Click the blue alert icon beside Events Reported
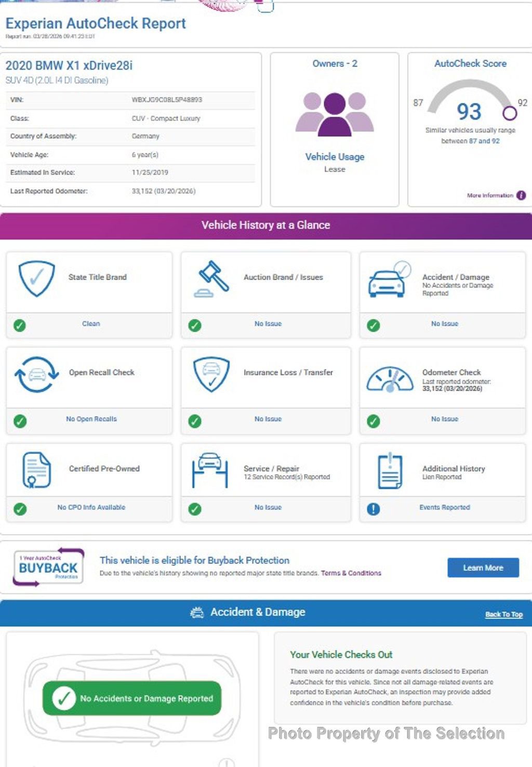The width and height of the screenshot is (532, 767). pos(373,509)
